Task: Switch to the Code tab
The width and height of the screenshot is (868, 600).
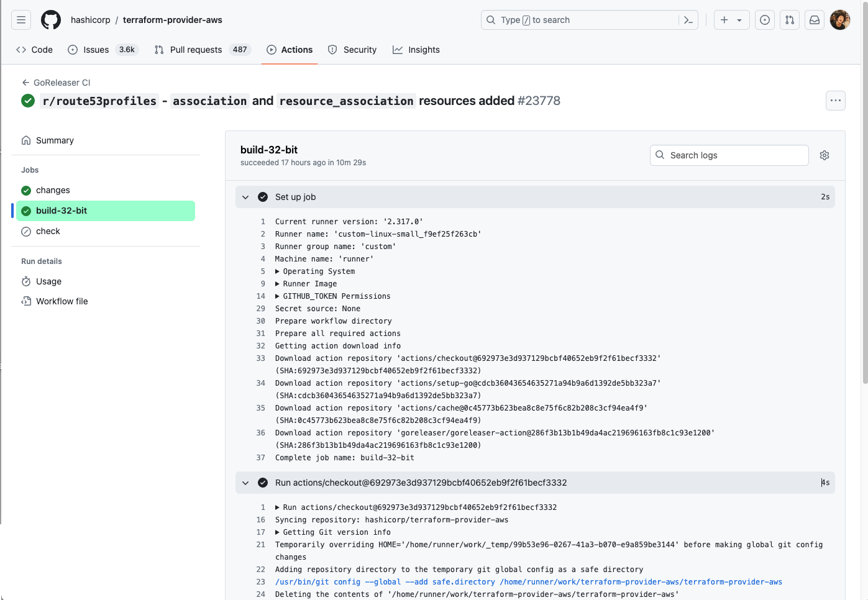Action: point(34,50)
